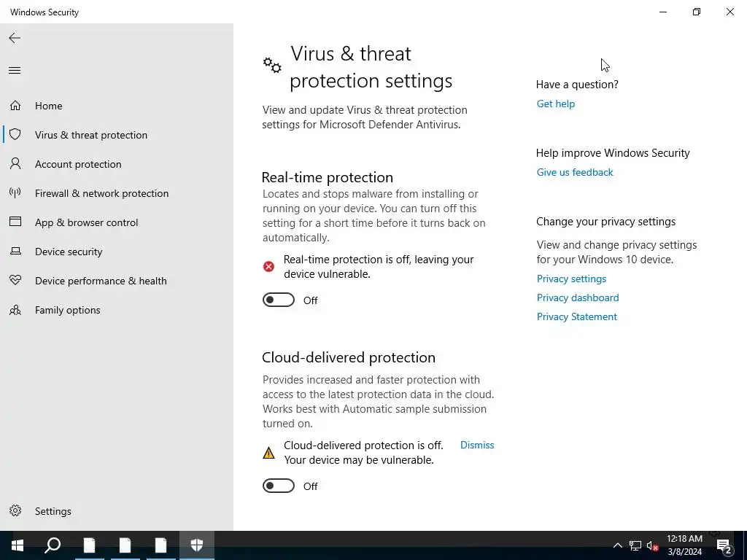
Task: Click the shield icon for Virus & threat protection
Action: click(15, 134)
